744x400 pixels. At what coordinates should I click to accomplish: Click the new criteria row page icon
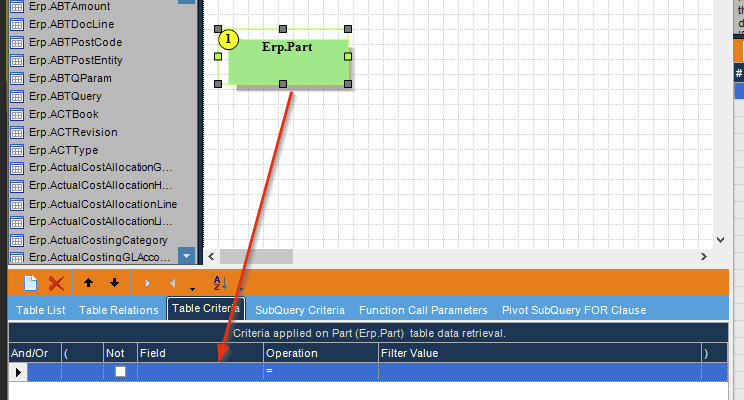coord(30,283)
